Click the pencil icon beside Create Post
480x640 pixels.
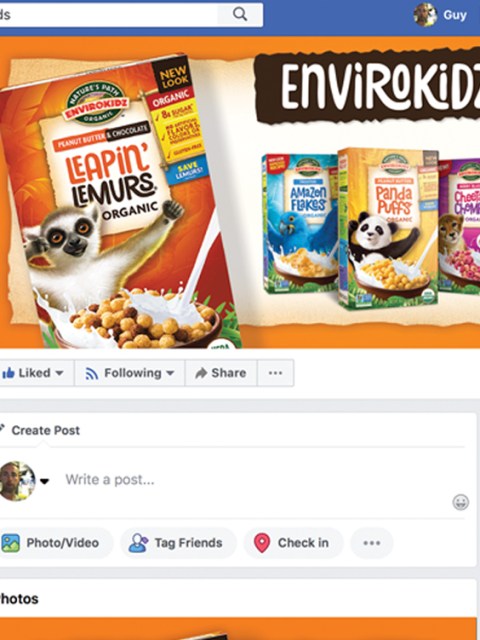tap(2, 428)
